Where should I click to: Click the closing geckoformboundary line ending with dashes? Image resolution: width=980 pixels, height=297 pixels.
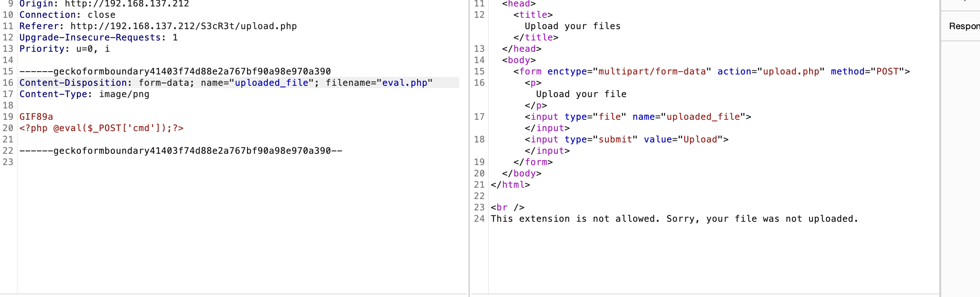pyautogui.click(x=181, y=151)
